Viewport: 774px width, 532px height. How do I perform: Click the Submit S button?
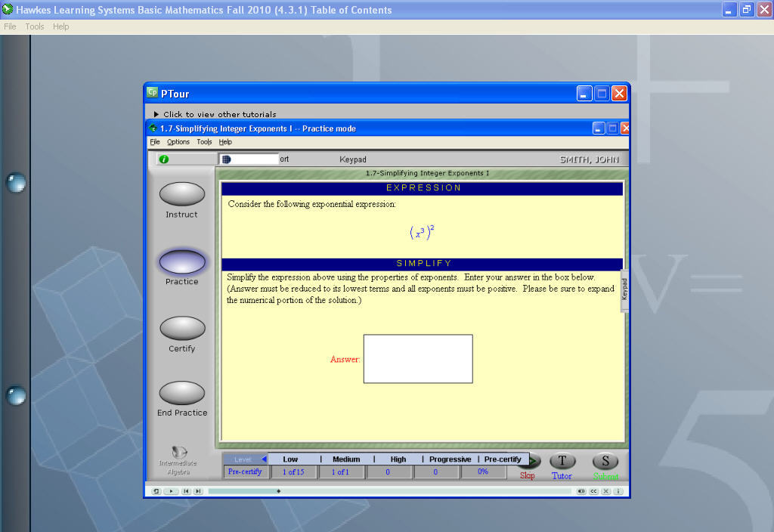(x=605, y=462)
